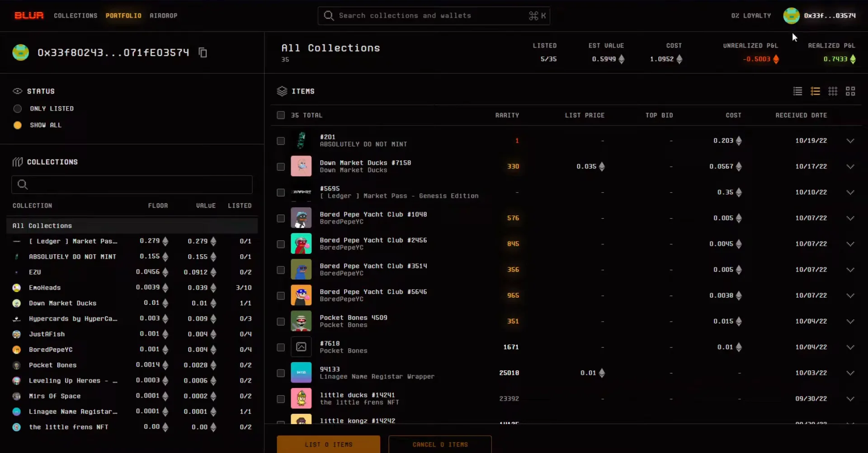
Task: Click the large profile avatar beside the wallet address
Action: (x=21, y=52)
